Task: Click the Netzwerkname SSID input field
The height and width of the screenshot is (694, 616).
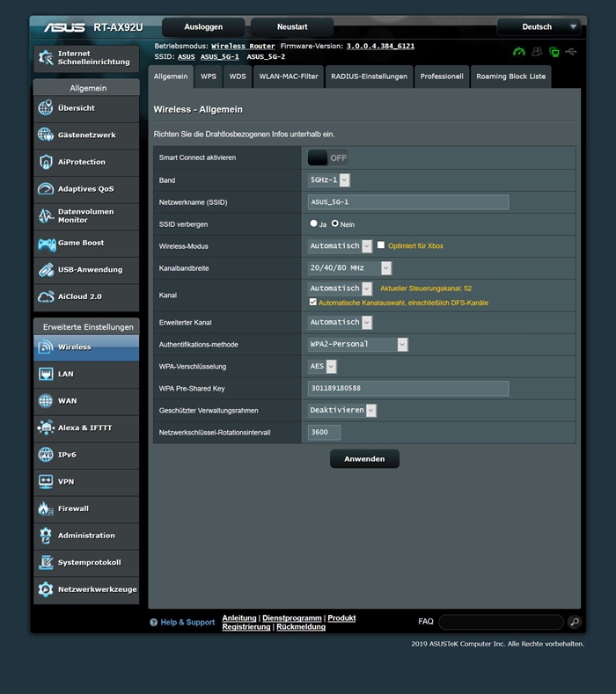Action: (x=407, y=201)
